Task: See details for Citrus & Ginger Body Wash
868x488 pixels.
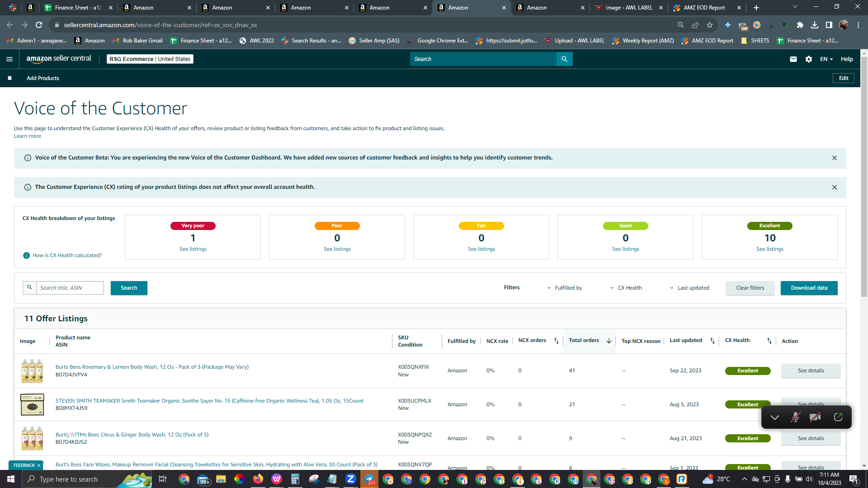Action: point(811,438)
